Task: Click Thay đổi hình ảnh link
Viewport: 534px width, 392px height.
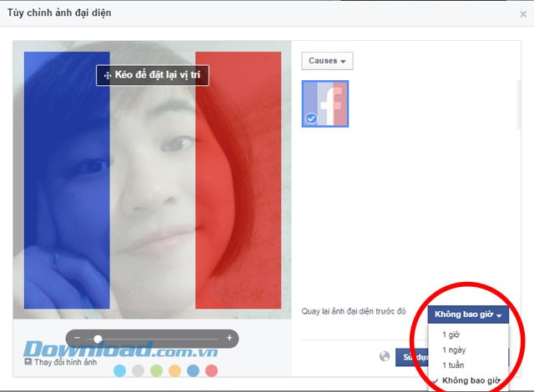Action: click(x=61, y=362)
